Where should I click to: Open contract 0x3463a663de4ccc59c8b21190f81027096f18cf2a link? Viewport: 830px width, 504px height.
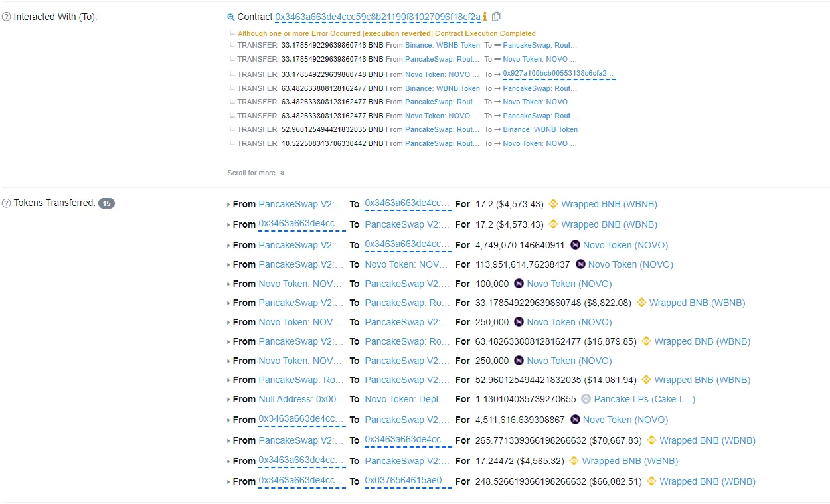coord(378,17)
